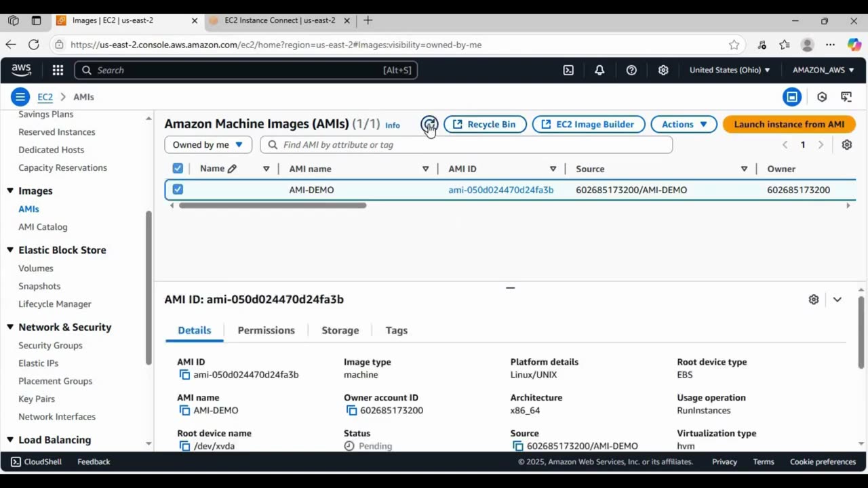Viewport: 868px width, 488px height.
Task: Open AMI table preferences gear icon
Action: point(846,144)
